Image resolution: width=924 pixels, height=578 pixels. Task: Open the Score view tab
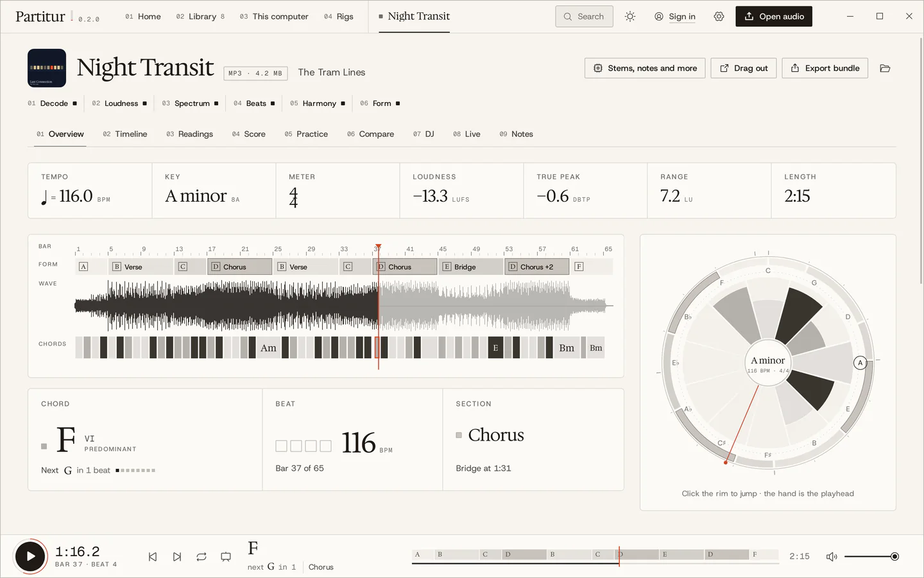click(248, 134)
